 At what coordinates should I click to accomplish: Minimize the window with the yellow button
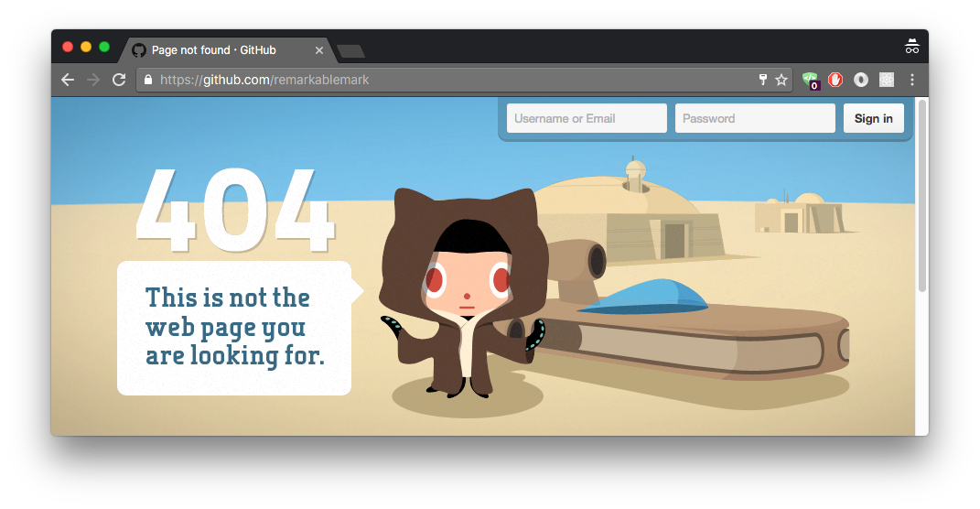tap(86, 47)
